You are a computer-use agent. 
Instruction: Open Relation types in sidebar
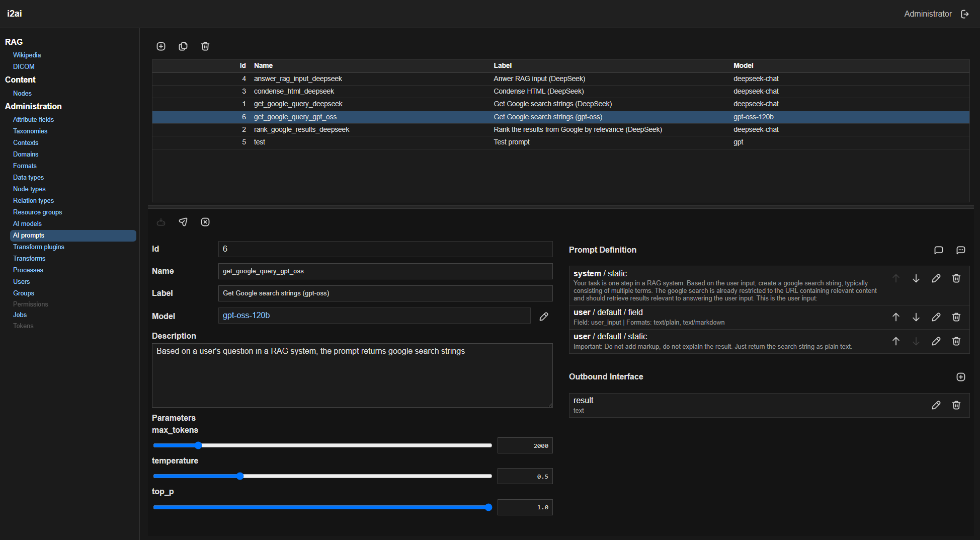pos(33,200)
